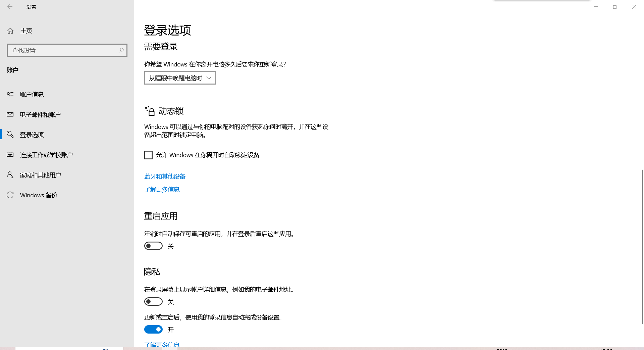This screenshot has width=644, height=350.
Task: Click the vertical scrollbar on the right
Action: [x=642, y=247]
